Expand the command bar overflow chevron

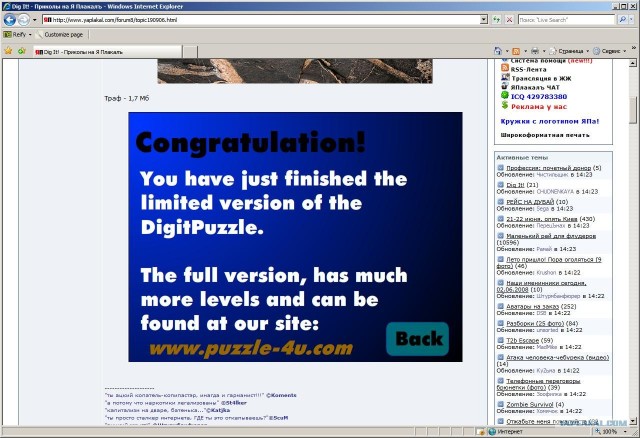click(x=634, y=49)
